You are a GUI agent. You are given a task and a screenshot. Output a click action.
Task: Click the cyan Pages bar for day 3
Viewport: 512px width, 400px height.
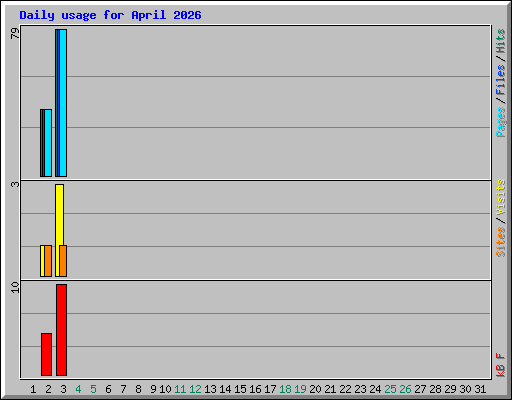point(63,103)
